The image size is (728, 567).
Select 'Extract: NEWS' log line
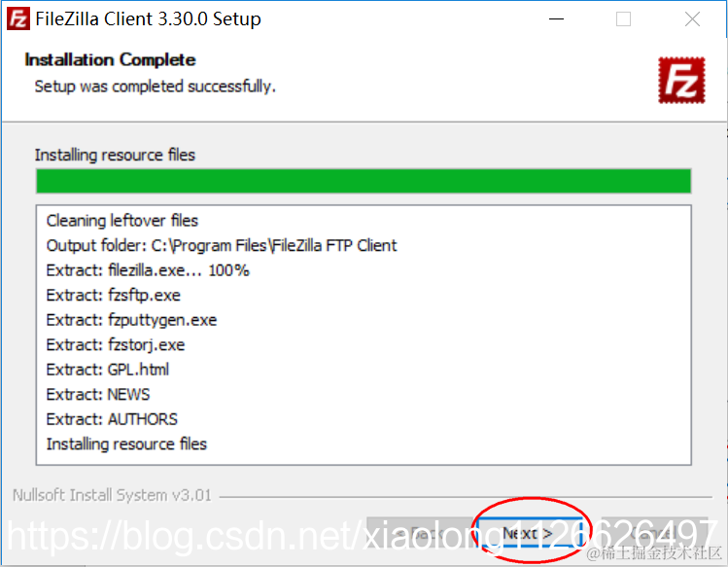[98, 394]
